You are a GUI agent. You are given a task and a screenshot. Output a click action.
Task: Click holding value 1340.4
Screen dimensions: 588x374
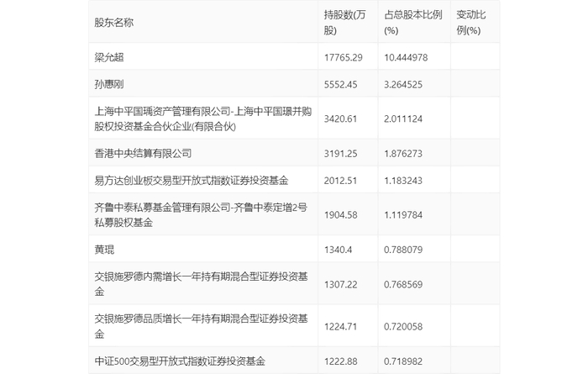(x=338, y=250)
